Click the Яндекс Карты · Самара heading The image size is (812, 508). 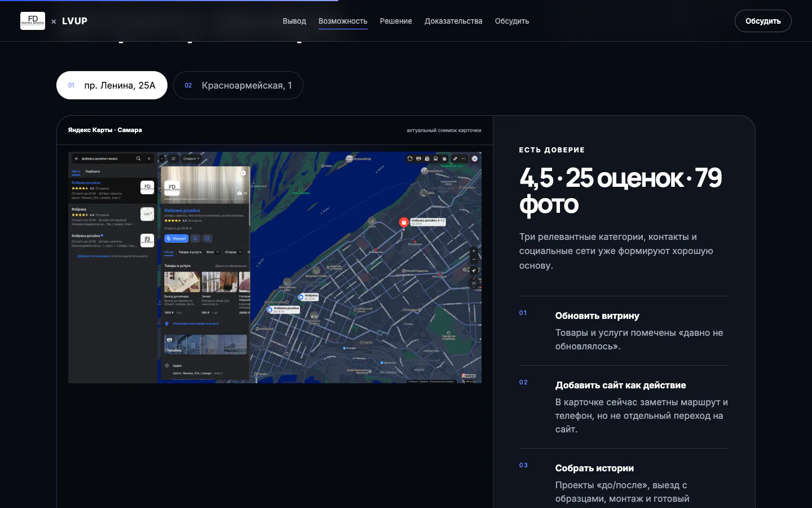point(105,130)
